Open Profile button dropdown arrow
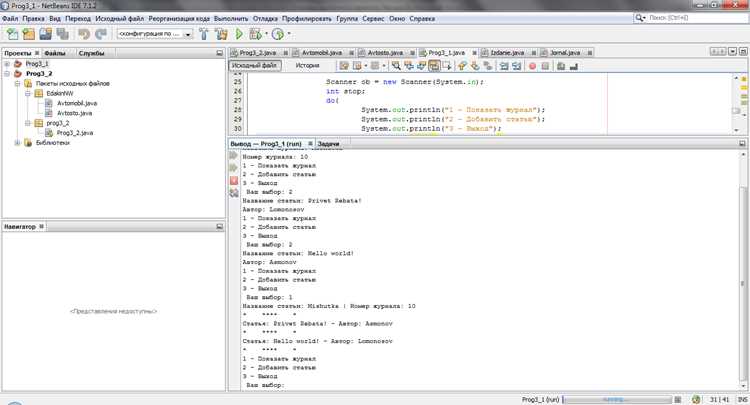750x405 pixels. point(289,34)
